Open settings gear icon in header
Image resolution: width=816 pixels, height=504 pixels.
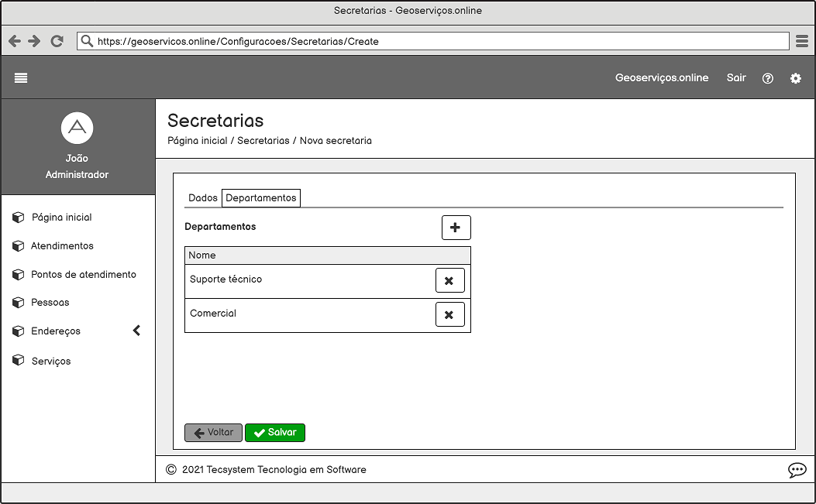(x=795, y=78)
